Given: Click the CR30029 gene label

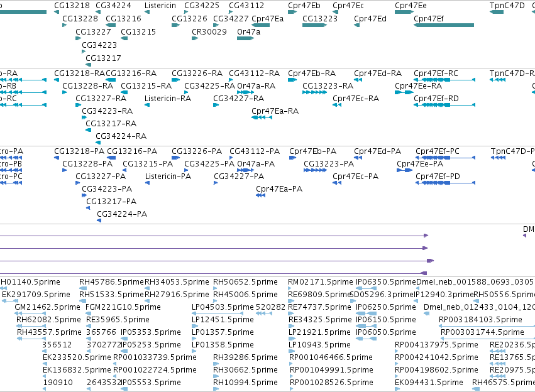Looking at the screenshot, I should [x=209, y=31].
